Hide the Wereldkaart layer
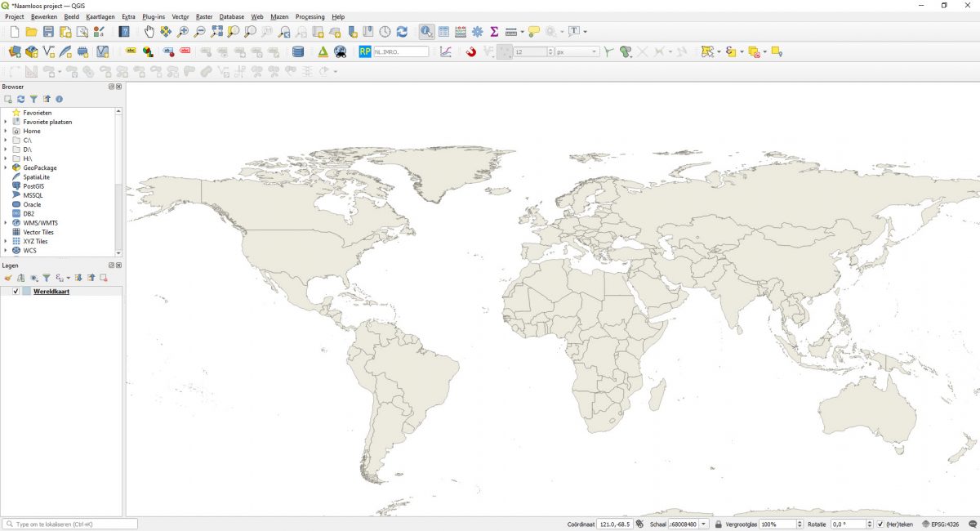The width and height of the screenshot is (980, 531). coord(15,291)
